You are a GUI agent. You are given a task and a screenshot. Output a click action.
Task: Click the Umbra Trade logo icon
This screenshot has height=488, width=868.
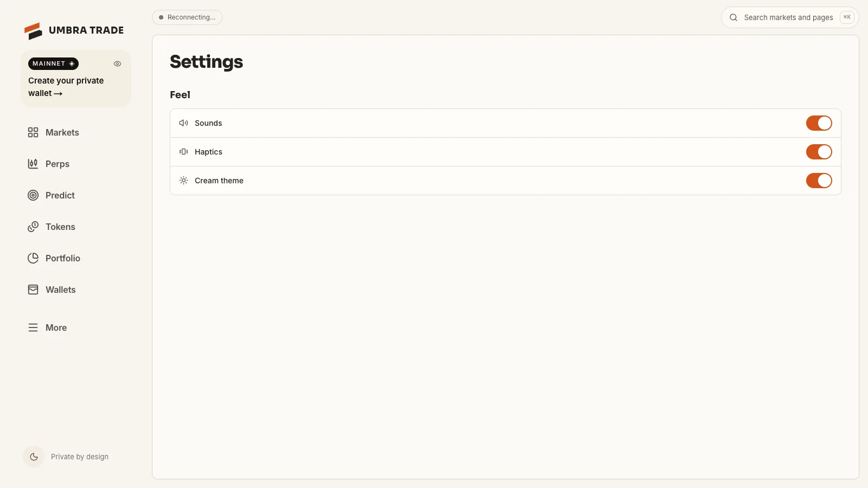[33, 31]
